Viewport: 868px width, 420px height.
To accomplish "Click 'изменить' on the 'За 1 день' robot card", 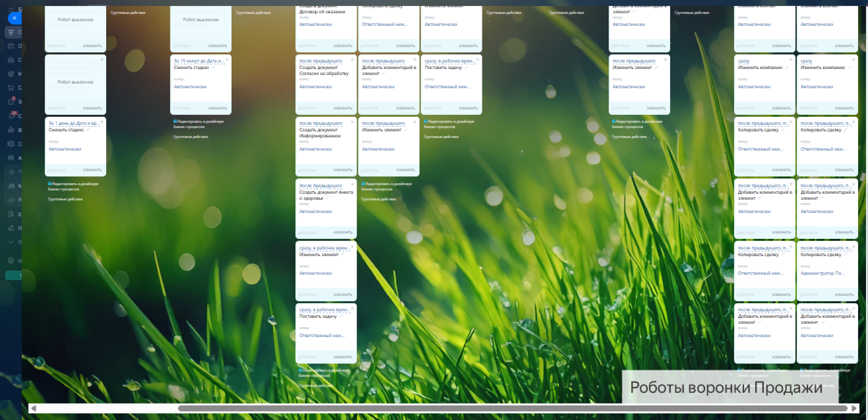I will tap(92, 170).
